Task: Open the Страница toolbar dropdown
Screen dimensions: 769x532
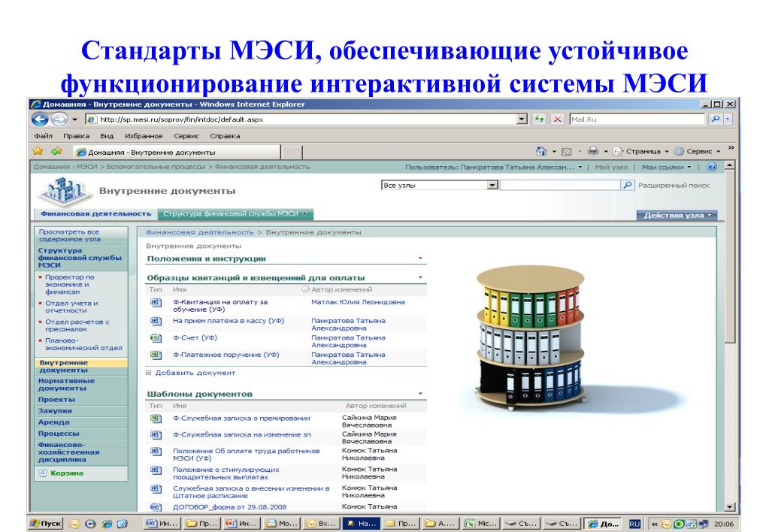Action: pos(642,151)
